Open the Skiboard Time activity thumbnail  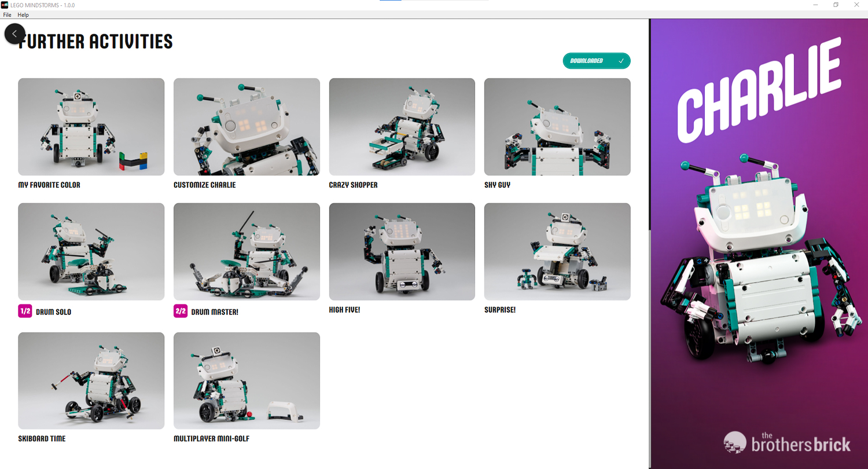pyautogui.click(x=91, y=380)
